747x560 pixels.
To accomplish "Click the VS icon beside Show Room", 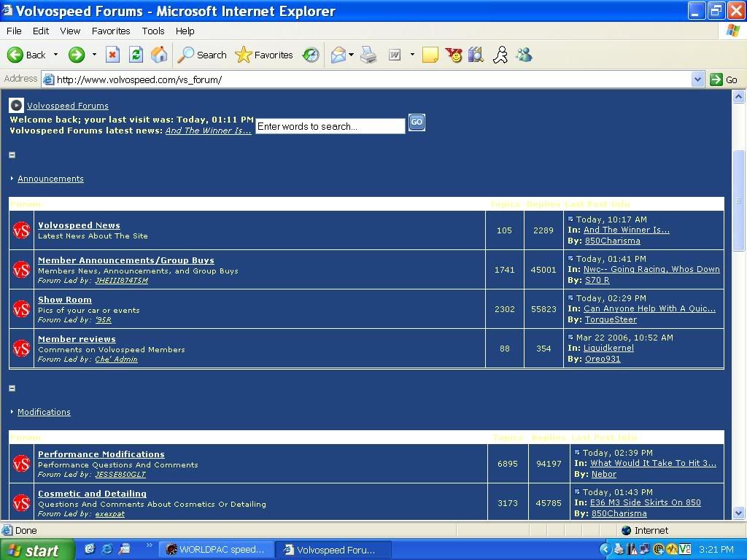I will coord(21,309).
